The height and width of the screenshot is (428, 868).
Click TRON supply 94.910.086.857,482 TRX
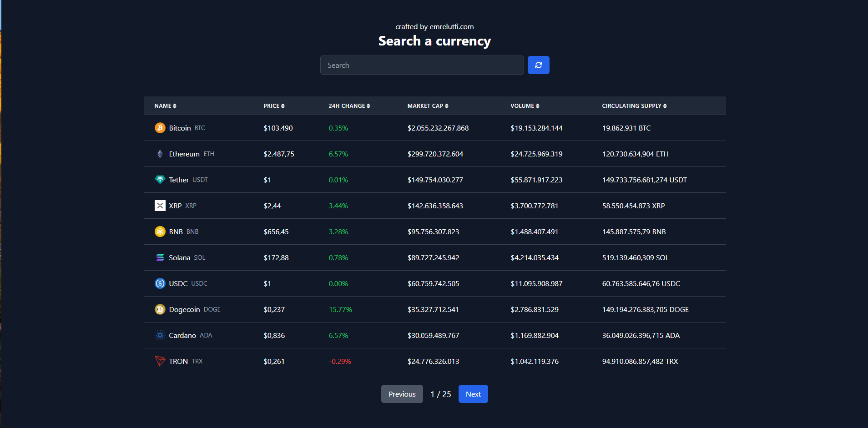640,362
